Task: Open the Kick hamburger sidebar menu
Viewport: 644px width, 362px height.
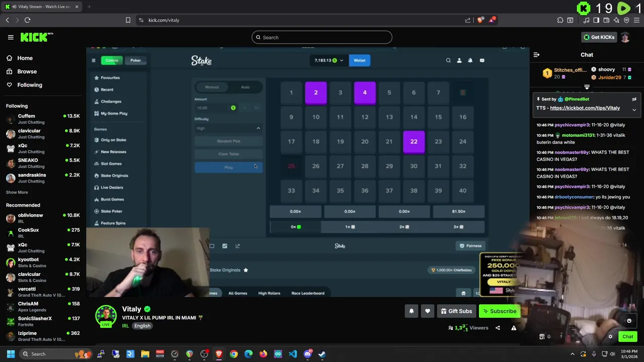Action: coord(11,37)
